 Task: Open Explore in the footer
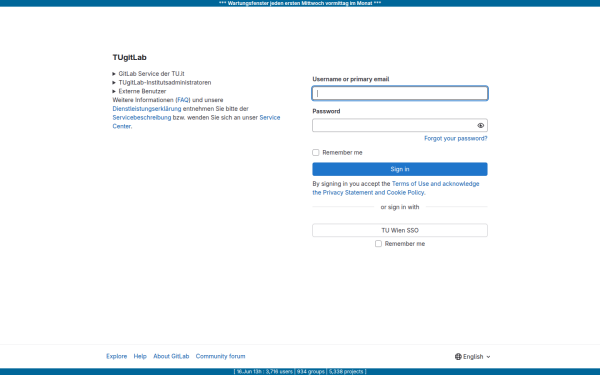pyautogui.click(x=117, y=356)
